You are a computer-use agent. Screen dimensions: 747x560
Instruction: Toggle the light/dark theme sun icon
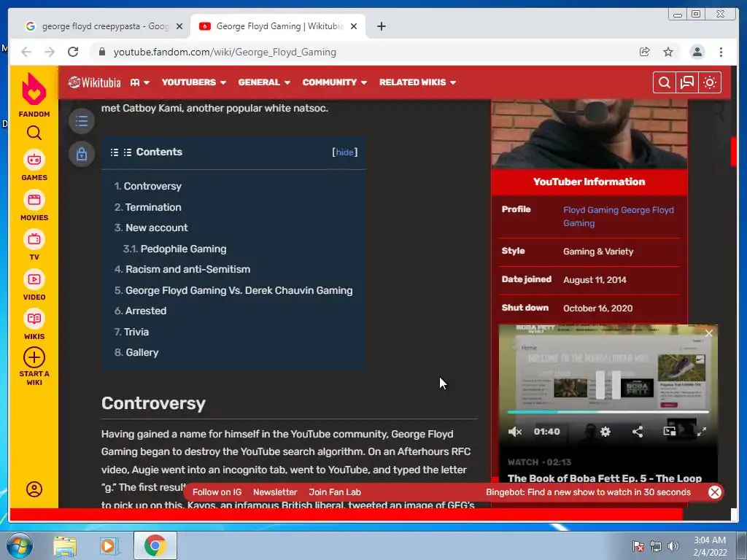(x=710, y=82)
